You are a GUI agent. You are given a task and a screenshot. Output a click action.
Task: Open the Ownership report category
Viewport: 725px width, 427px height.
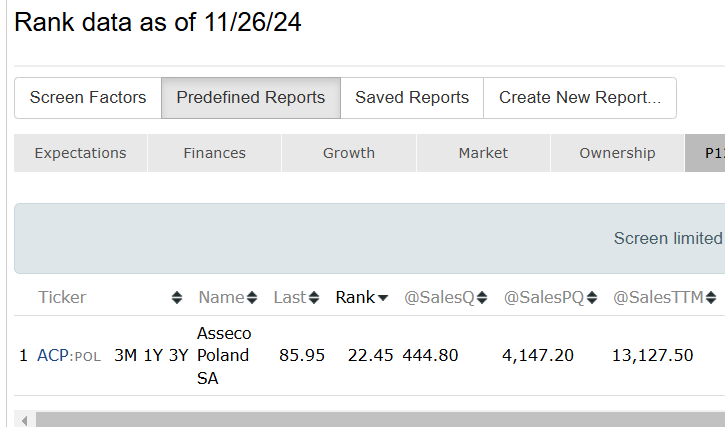pos(617,153)
